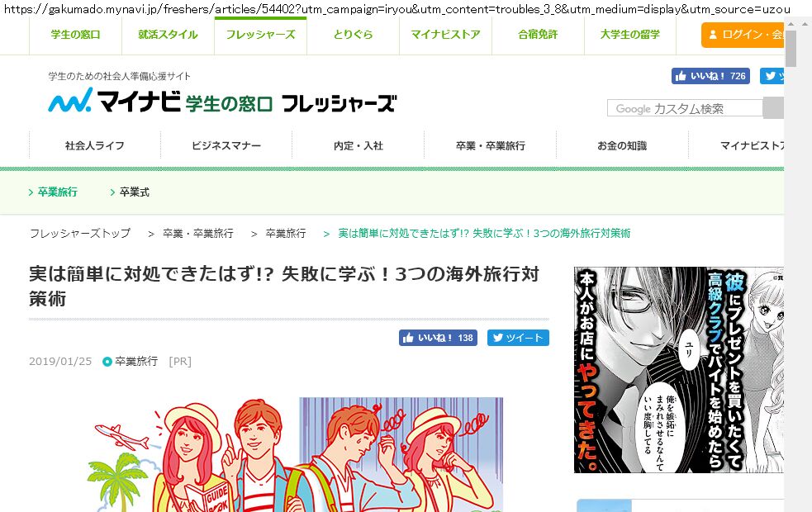Click the 卒業旅行 breadcrumb link

[285, 234]
